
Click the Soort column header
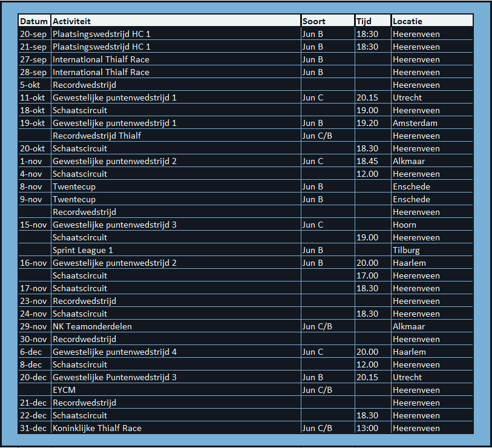pyautogui.click(x=314, y=21)
